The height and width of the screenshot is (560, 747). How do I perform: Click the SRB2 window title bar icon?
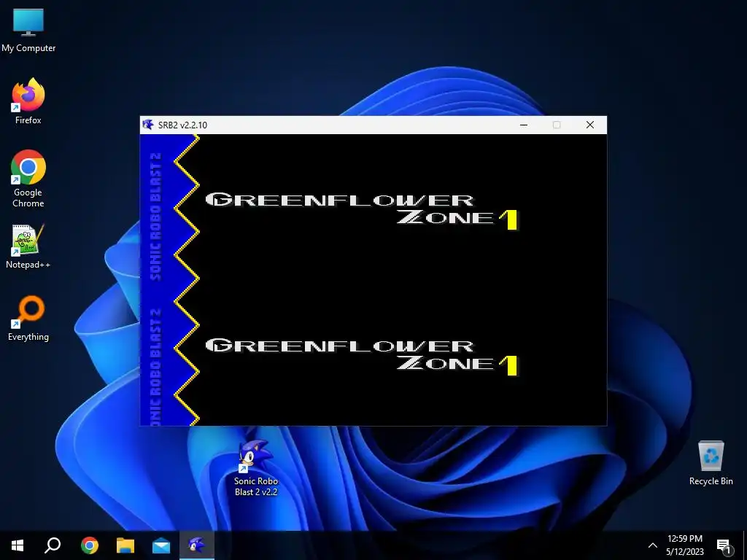[148, 125]
